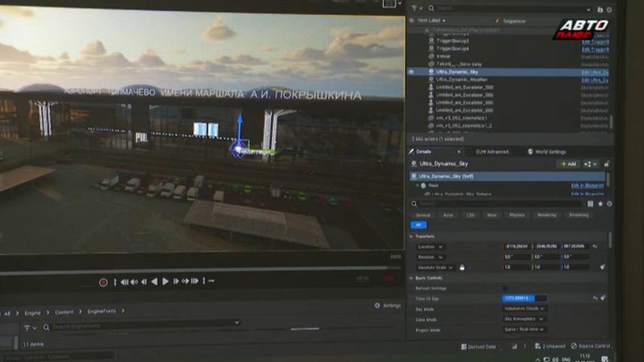Start sequencer recording with the red record button
Viewport: 644px width, 362px height.
click(x=103, y=282)
